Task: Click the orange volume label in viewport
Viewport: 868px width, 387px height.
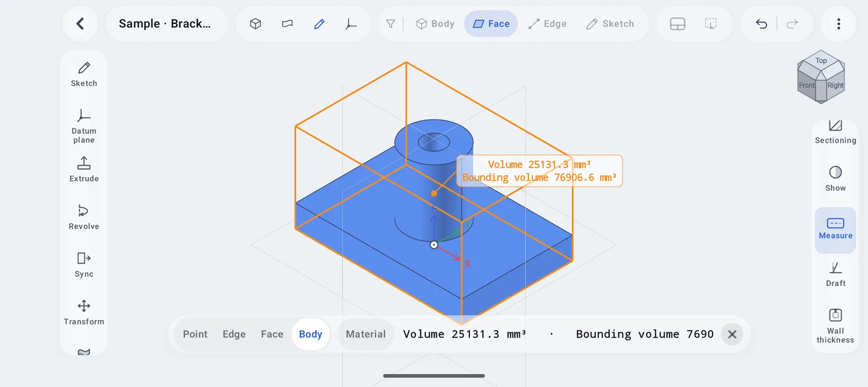Action: tap(540, 171)
